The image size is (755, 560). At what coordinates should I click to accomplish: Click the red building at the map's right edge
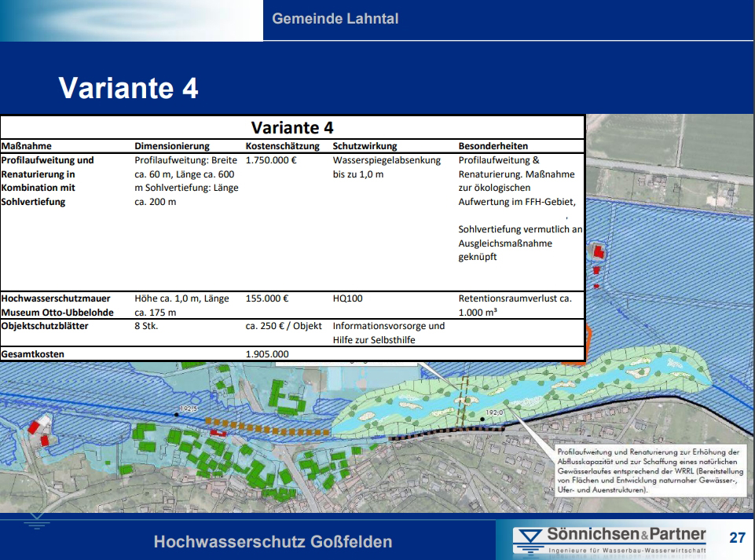tap(599, 252)
